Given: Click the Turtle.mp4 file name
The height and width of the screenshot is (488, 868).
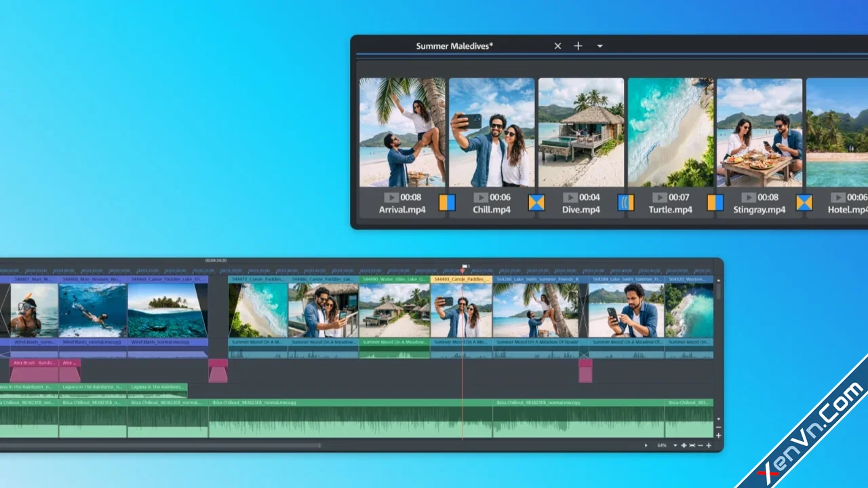Looking at the screenshot, I should [x=671, y=210].
